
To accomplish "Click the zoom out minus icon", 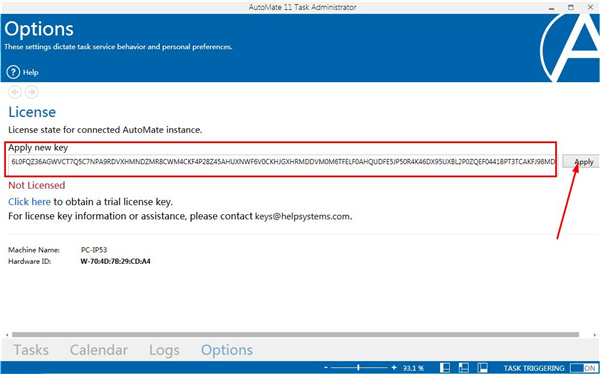I will pos(326,367).
